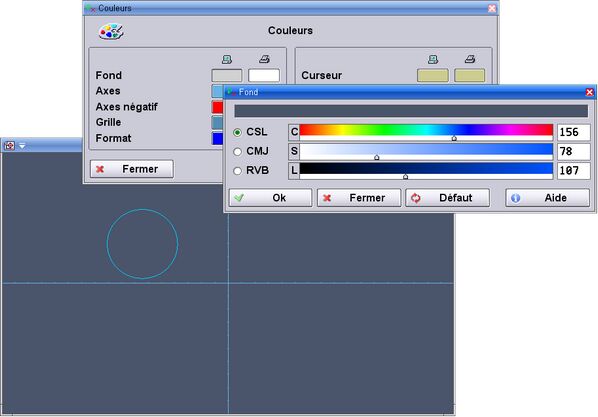
Task: Click the target icon in the drawing window header
Action: [10, 145]
